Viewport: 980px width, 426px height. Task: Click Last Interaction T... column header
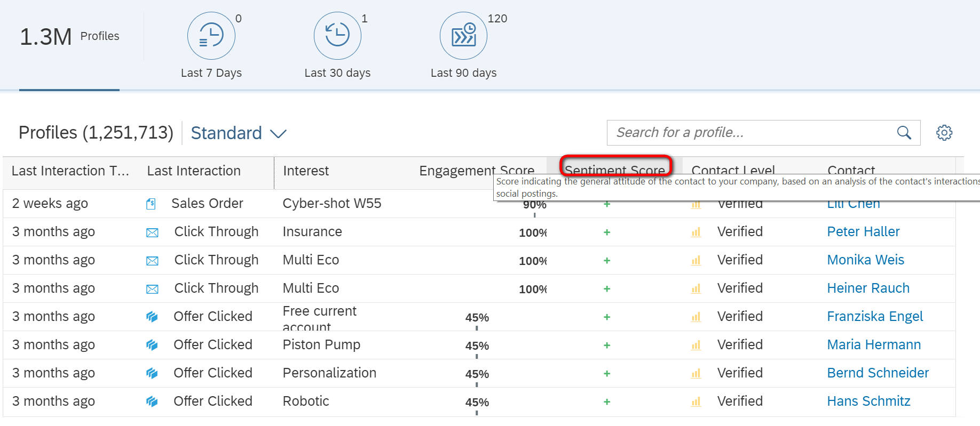70,171
